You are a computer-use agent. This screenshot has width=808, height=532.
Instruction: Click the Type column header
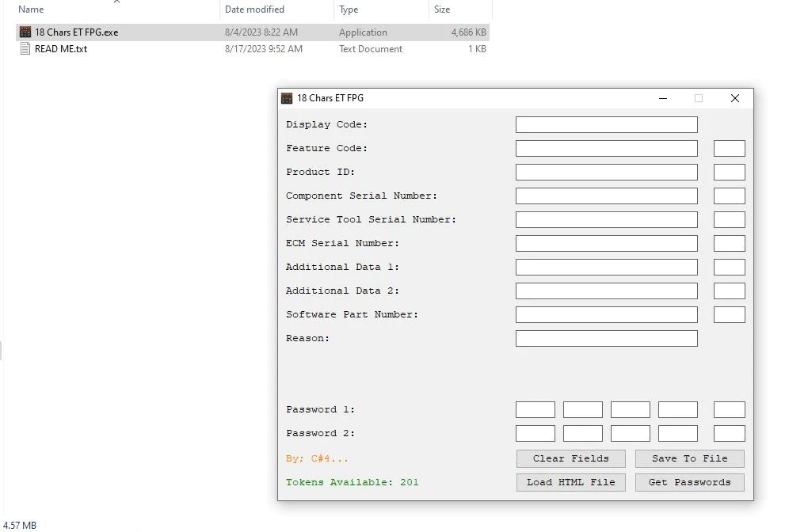[x=349, y=9]
